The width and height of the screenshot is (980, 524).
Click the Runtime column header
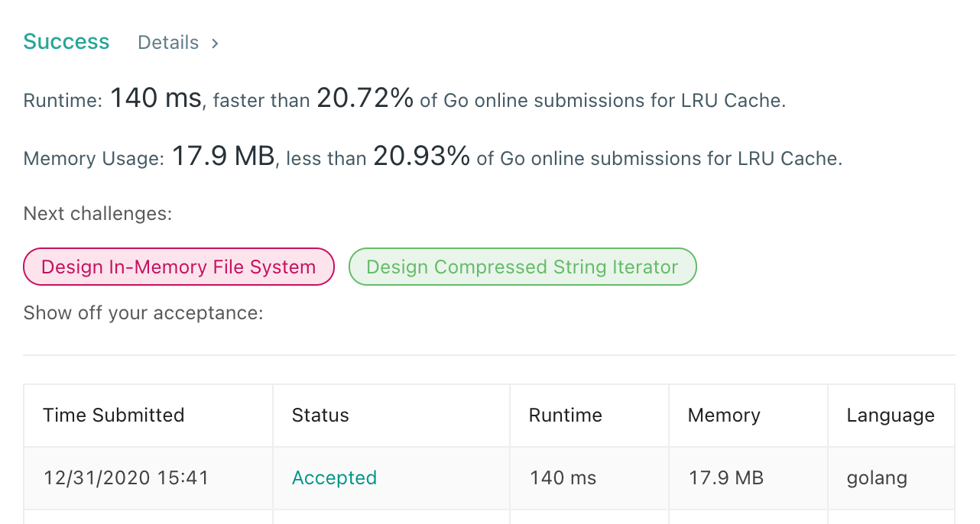tap(565, 415)
